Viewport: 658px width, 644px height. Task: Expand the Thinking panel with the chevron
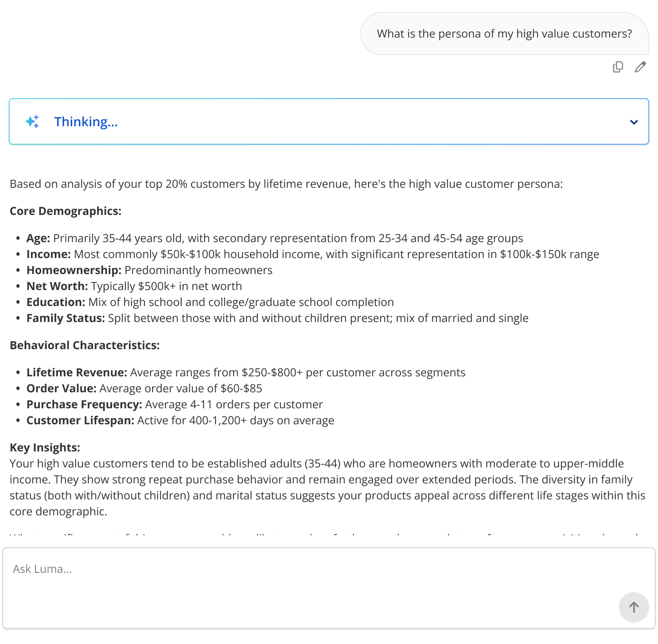634,122
